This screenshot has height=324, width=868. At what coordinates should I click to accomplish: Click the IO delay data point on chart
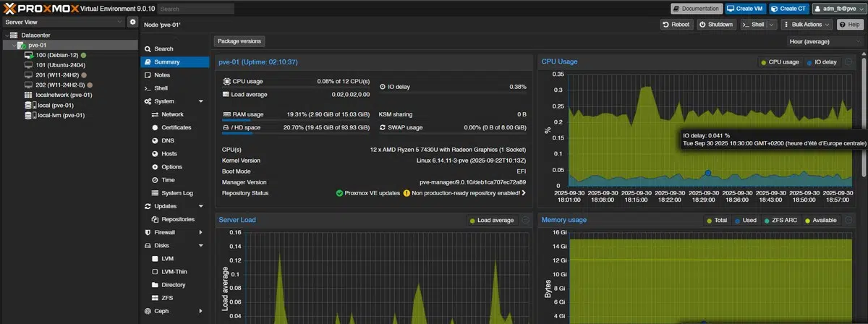pos(707,173)
